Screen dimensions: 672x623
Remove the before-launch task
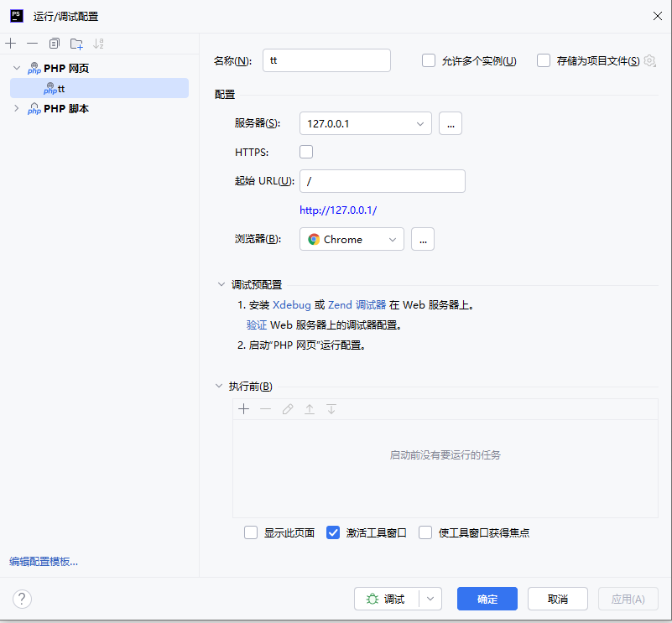tap(266, 409)
